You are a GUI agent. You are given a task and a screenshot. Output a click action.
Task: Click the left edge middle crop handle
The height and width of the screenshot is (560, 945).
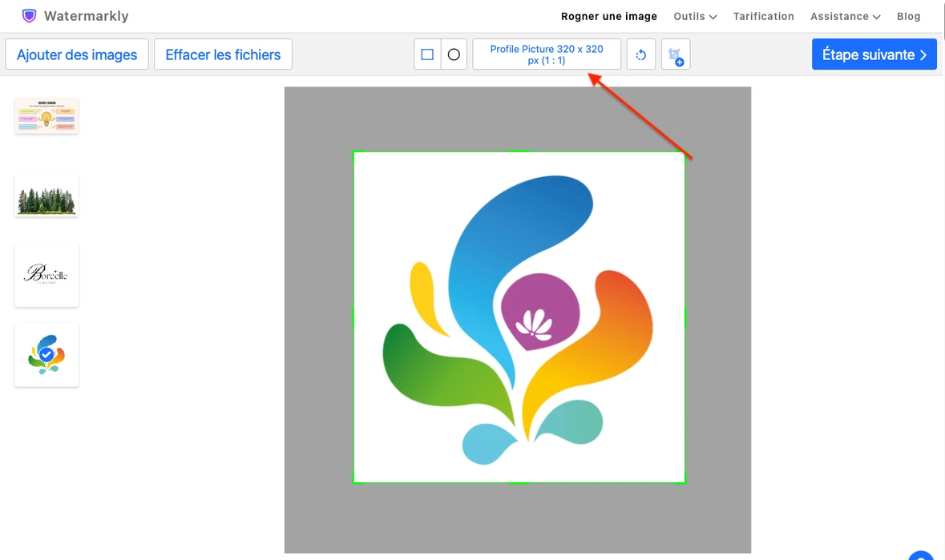click(353, 317)
